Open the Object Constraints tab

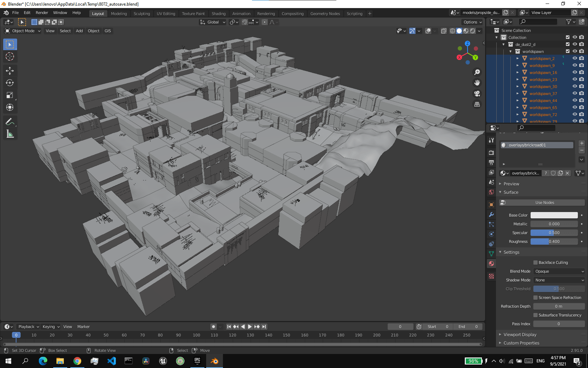[x=491, y=244]
